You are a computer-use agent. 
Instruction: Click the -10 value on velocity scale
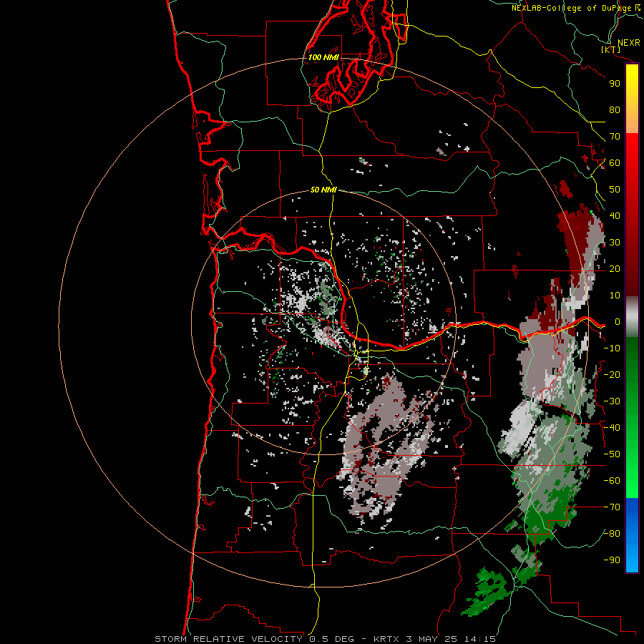(x=612, y=348)
